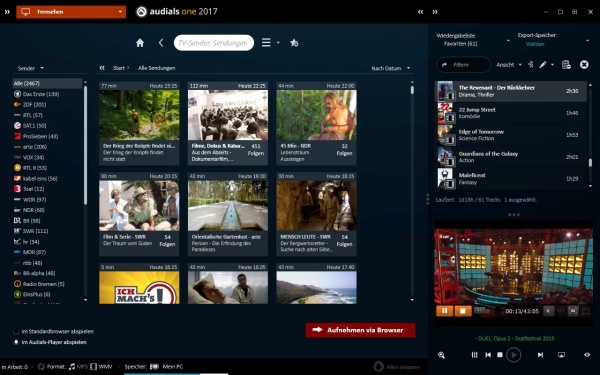Click Start breadcrumb link
This screenshot has width=600, height=375.
coord(119,68)
